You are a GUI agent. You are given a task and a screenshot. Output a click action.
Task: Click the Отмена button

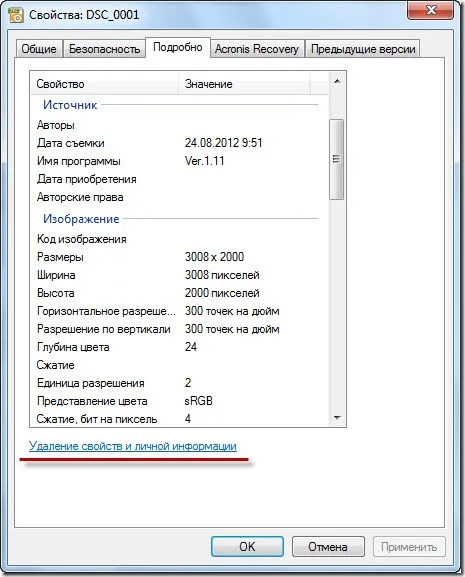pos(328,546)
